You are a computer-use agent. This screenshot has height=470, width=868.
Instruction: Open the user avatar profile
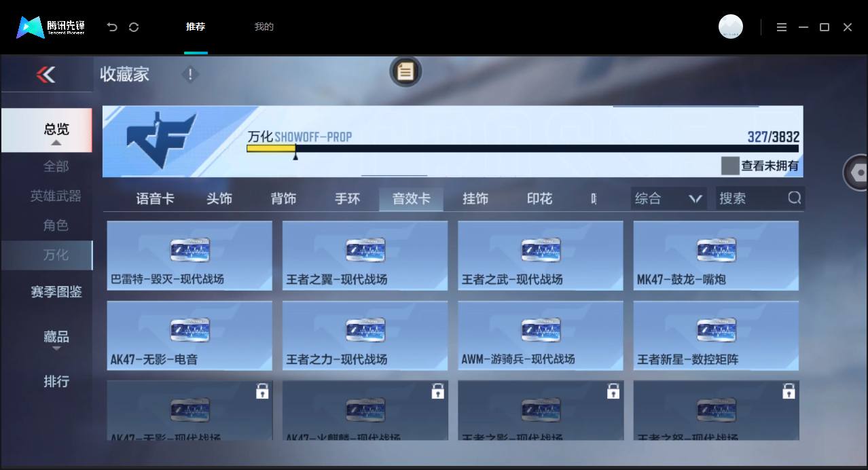[x=731, y=27]
